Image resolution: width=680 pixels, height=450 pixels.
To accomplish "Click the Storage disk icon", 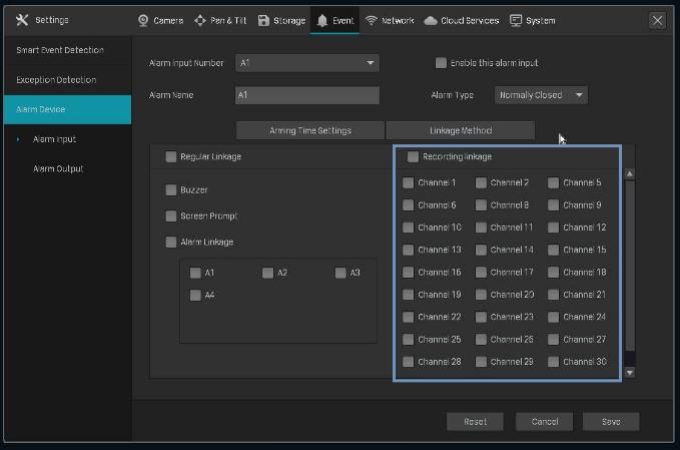I will point(264,20).
